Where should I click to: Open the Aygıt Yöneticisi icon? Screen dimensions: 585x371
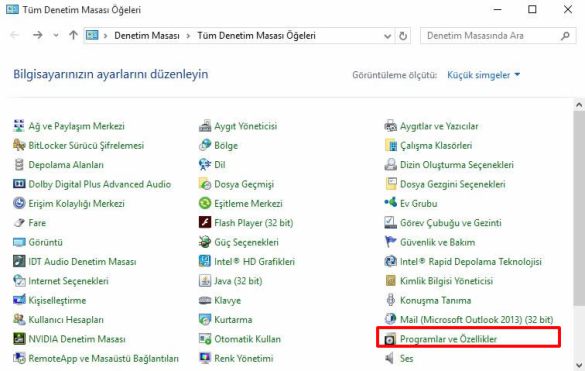(205, 126)
